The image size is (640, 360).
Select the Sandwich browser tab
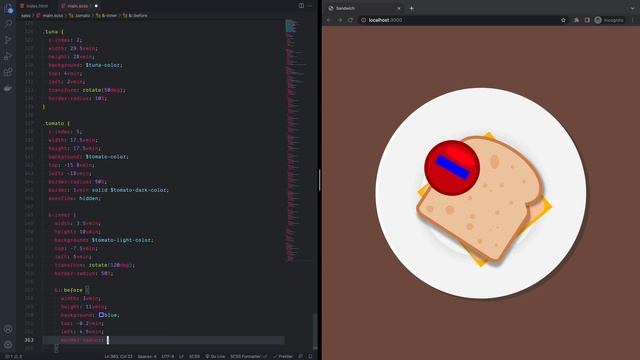click(x=364, y=8)
